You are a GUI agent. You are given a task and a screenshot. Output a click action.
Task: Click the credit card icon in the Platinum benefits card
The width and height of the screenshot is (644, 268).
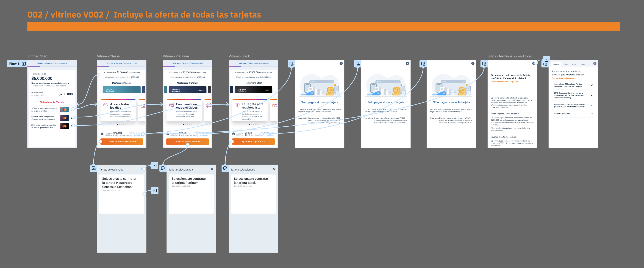(x=171, y=105)
